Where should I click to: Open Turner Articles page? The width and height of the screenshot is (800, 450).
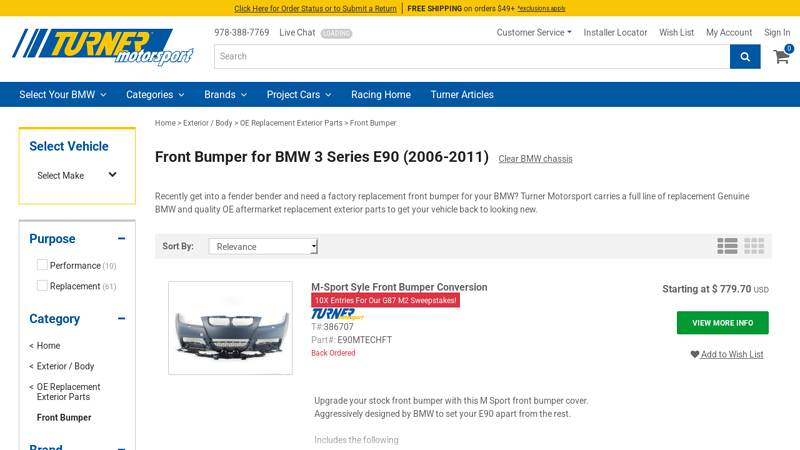coord(462,94)
